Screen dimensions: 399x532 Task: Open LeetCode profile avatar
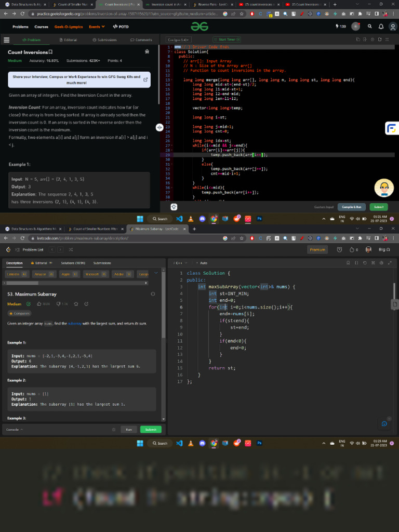pos(368,250)
